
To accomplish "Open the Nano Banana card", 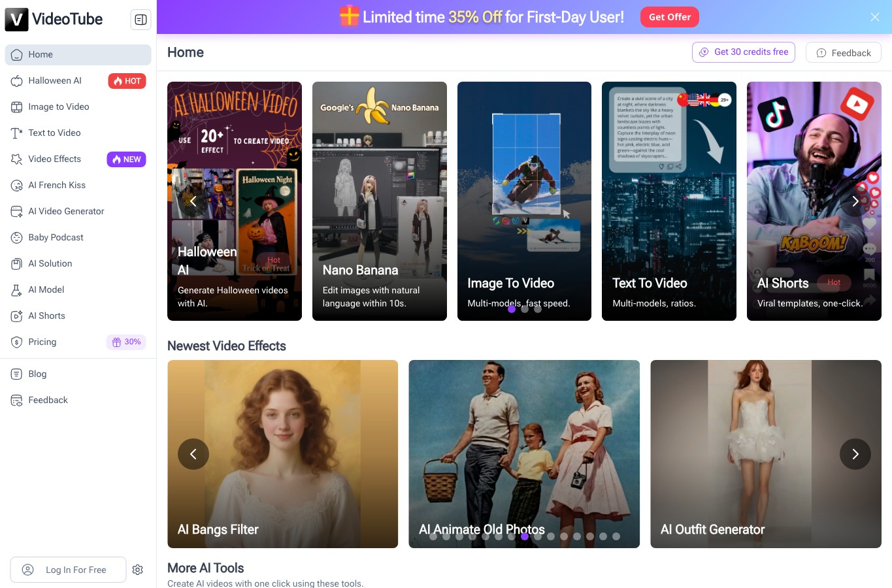I will click(x=380, y=201).
